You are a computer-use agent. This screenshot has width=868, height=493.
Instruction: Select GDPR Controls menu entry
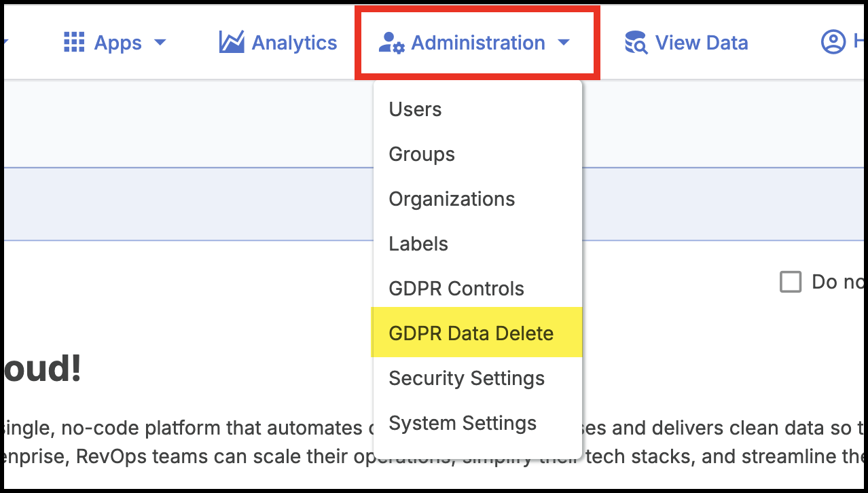(456, 288)
